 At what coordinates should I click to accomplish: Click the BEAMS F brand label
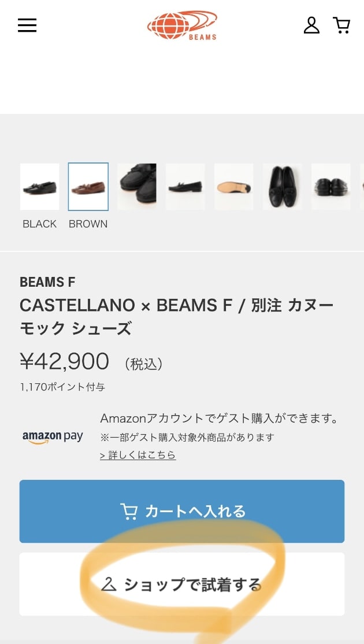coord(47,282)
